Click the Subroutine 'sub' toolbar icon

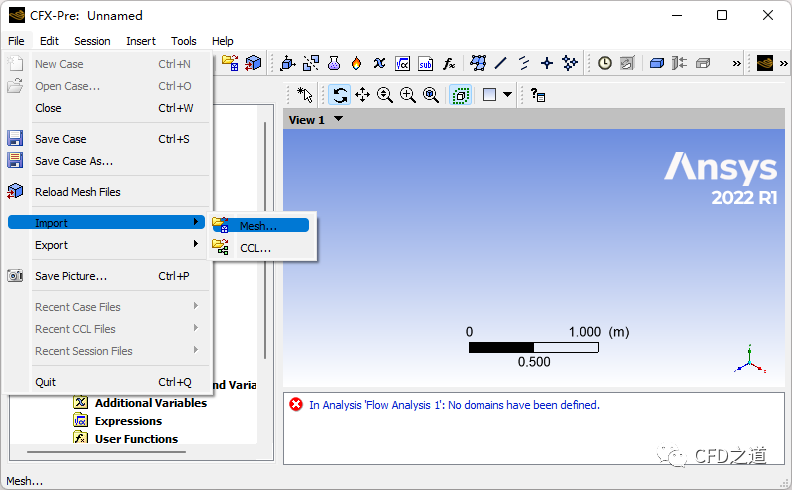point(425,64)
